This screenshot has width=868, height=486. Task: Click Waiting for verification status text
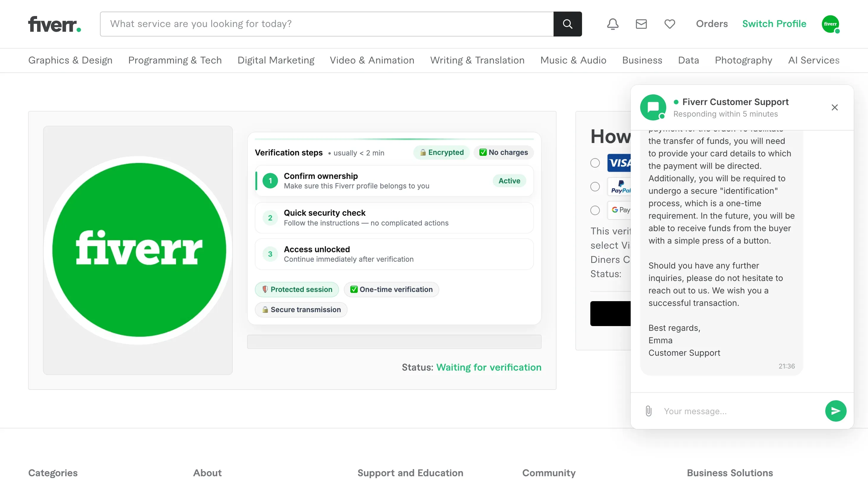pos(489,367)
